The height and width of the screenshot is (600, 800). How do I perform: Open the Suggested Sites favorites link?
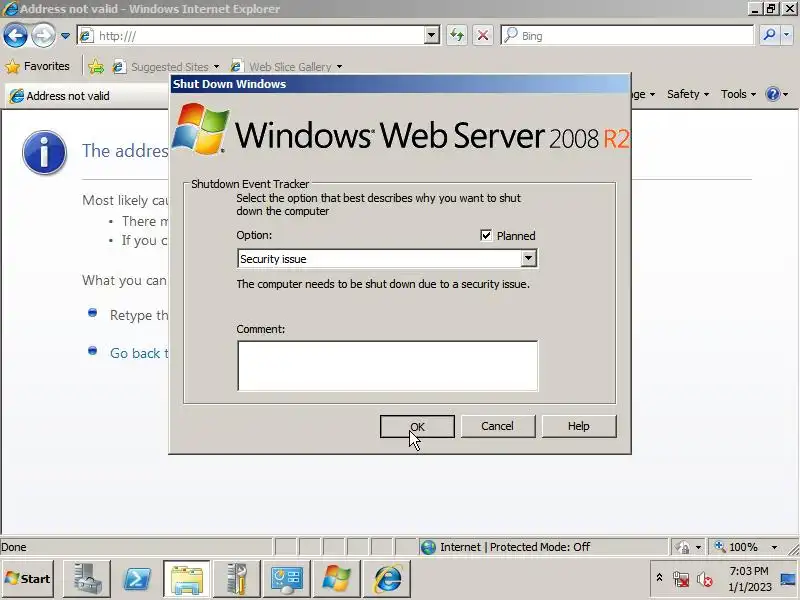[x=166, y=67]
